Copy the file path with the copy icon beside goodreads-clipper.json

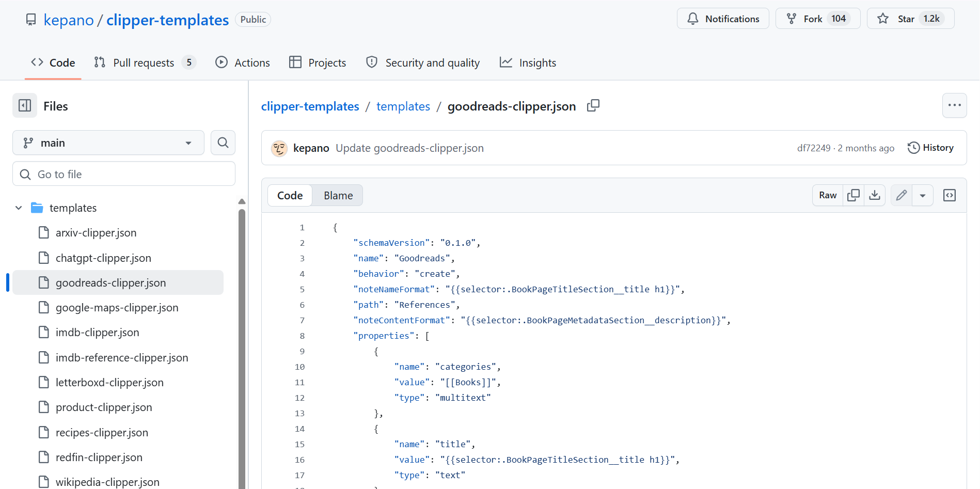[x=593, y=106]
